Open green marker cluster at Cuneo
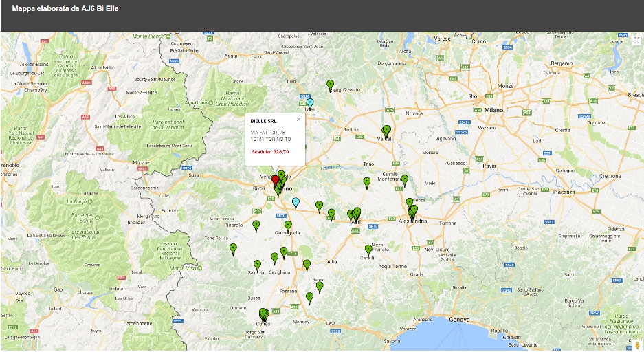The width and height of the screenshot is (644, 352). [264, 315]
